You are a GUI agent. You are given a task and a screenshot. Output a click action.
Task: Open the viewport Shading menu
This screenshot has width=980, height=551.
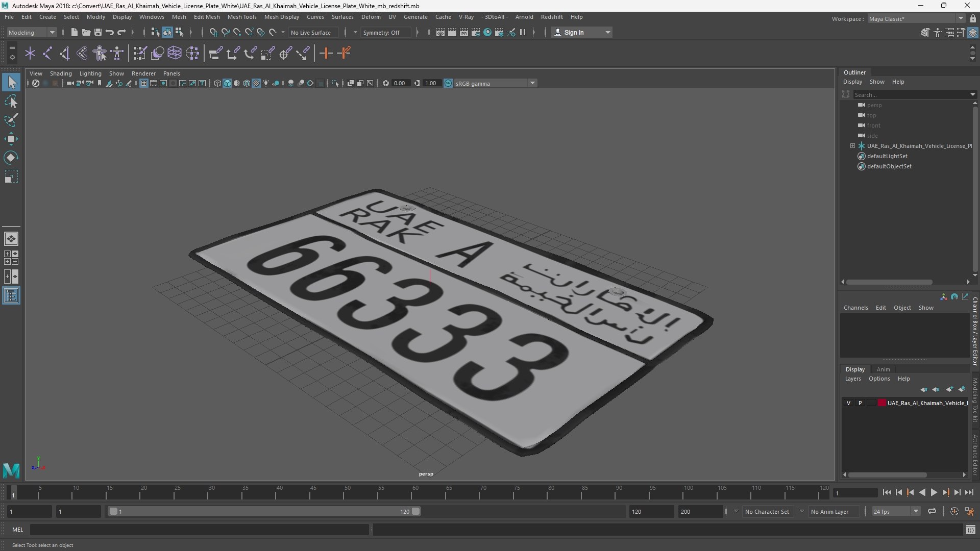(x=61, y=73)
